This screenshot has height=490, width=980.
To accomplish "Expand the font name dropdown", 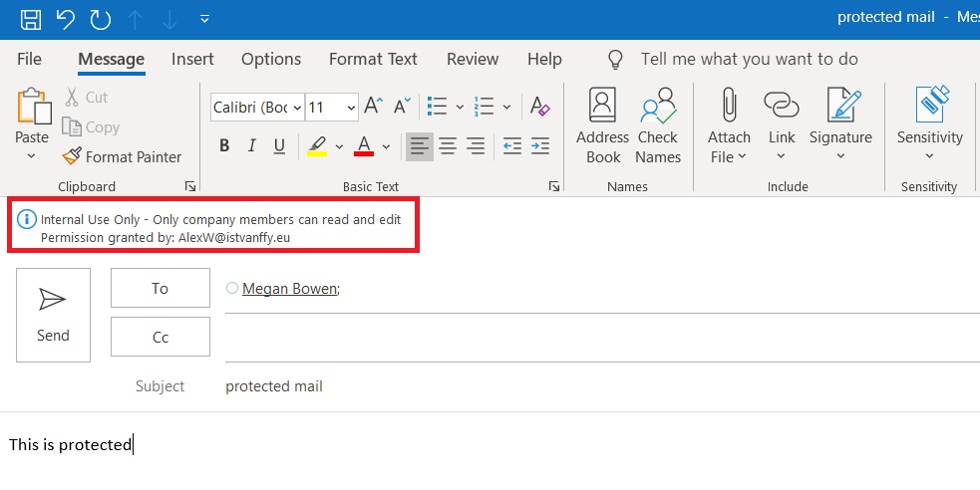I will [295, 108].
